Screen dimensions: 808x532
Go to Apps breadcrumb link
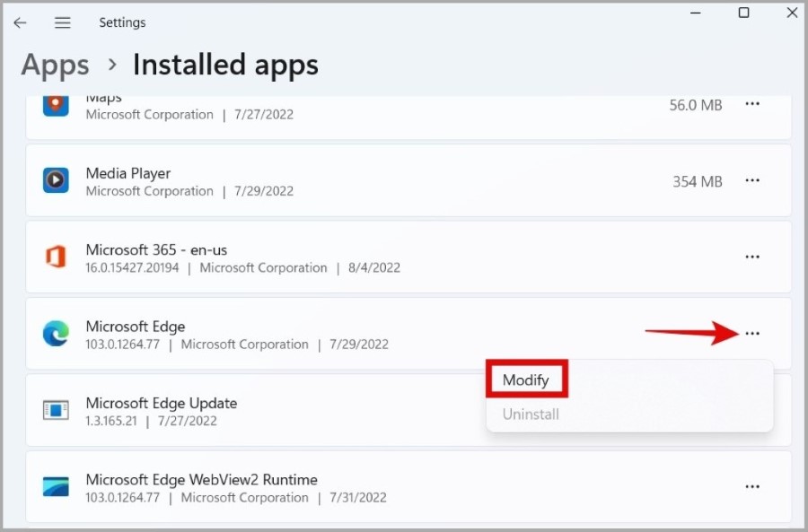coord(55,65)
